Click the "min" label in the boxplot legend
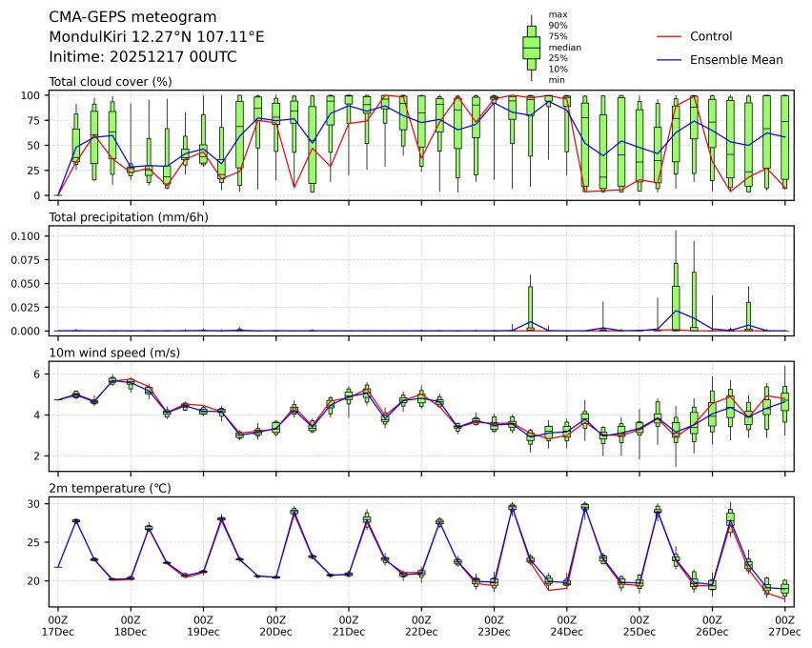This screenshot has height=648, width=812. click(558, 80)
